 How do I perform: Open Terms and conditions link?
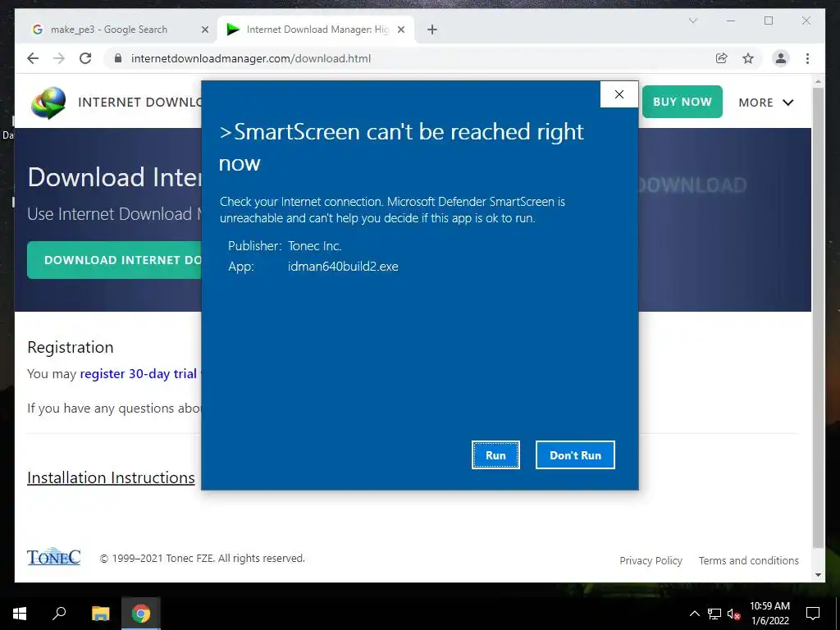[748, 560]
